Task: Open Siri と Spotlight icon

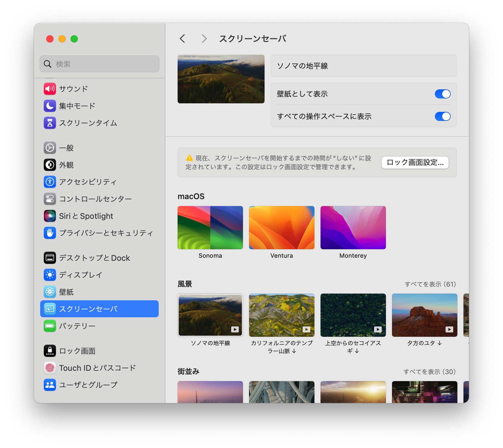Action: click(50, 216)
